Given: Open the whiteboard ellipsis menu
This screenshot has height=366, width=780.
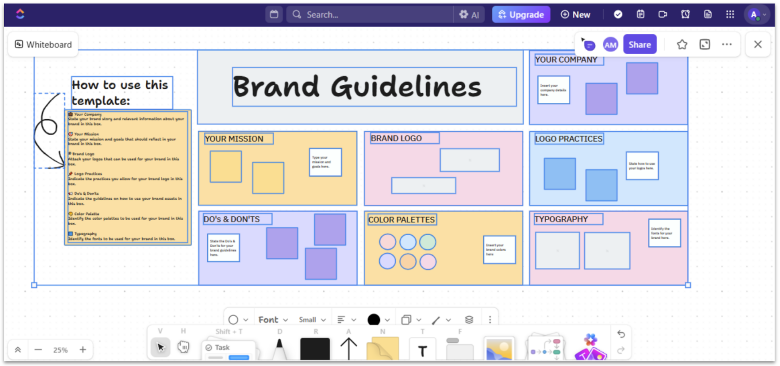Looking at the screenshot, I should click(x=727, y=45).
